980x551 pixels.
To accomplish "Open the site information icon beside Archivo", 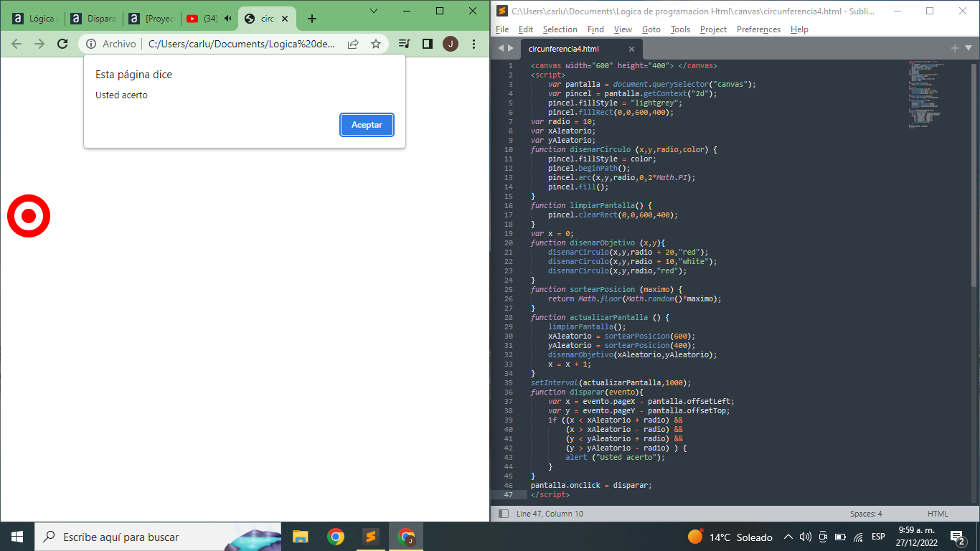I will click(x=91, y=44).
